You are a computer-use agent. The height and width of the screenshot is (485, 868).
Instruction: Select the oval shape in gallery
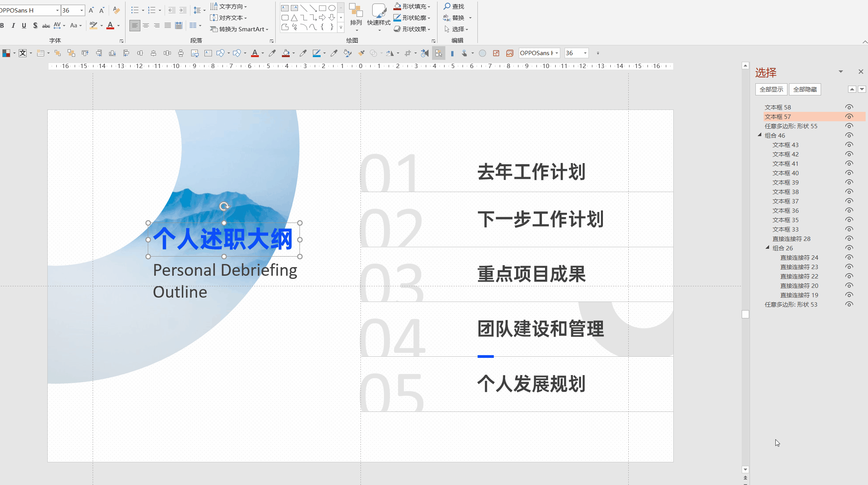coord(332,8)
